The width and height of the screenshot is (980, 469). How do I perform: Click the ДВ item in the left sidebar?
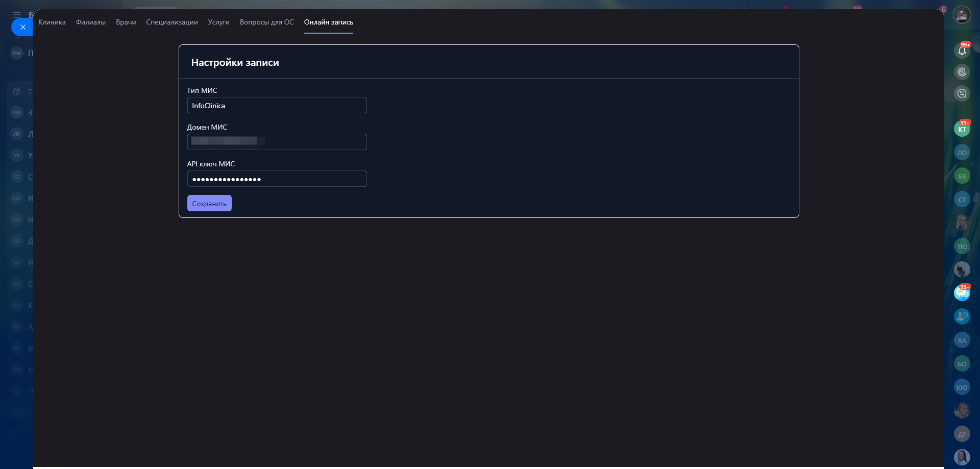[x=17, y=241]
